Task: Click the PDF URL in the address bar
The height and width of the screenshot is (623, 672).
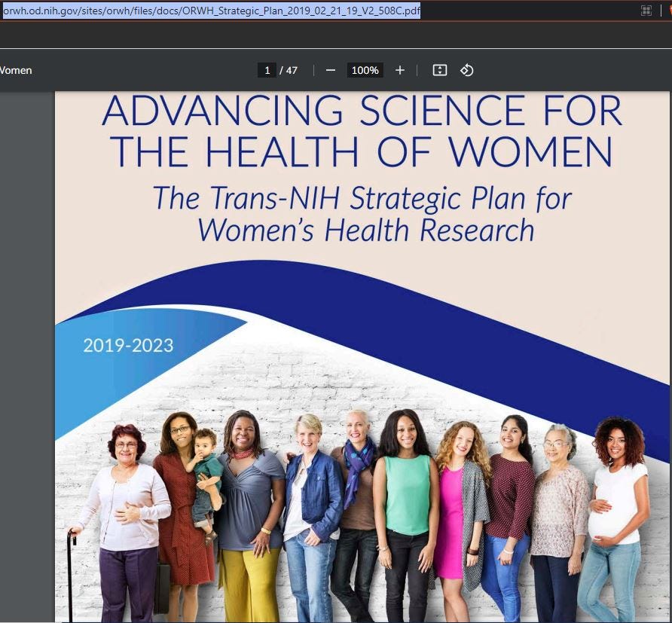Action: 211,11
